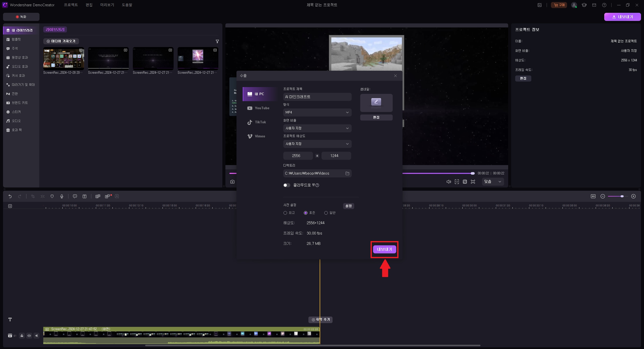644x349 pixels.
Task: Zoom in timeline with plus icon
Action: tap(633, 196)
